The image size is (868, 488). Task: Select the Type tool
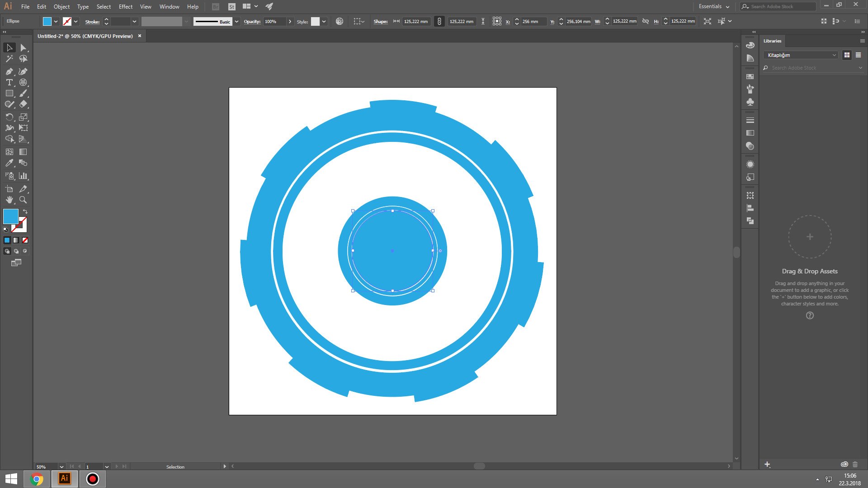click(9, 82)
